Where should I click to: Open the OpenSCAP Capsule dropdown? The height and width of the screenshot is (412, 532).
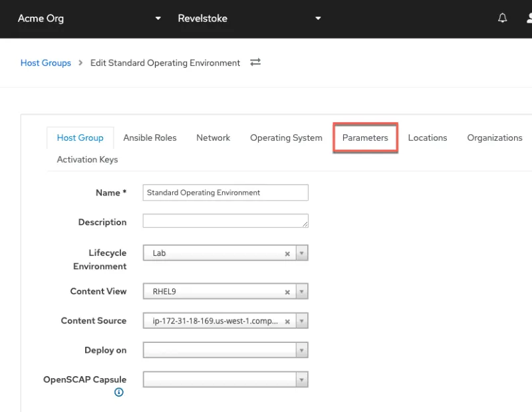(301, 379)
